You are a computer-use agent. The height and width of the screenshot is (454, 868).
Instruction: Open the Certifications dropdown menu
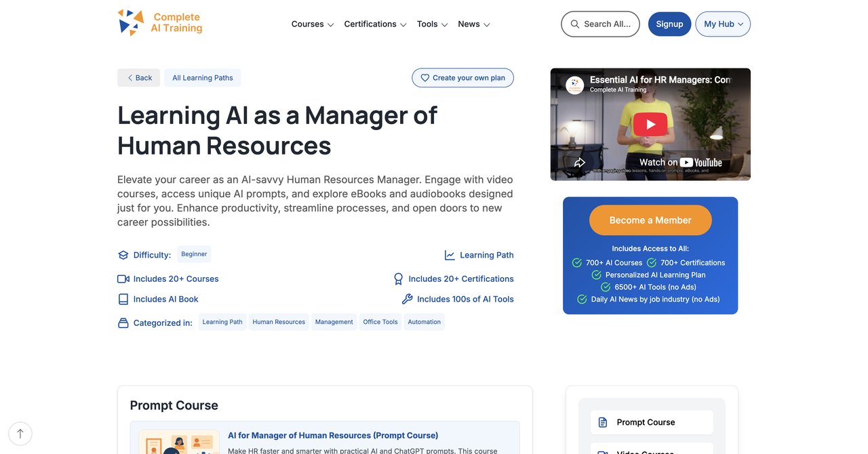(375, 24)
